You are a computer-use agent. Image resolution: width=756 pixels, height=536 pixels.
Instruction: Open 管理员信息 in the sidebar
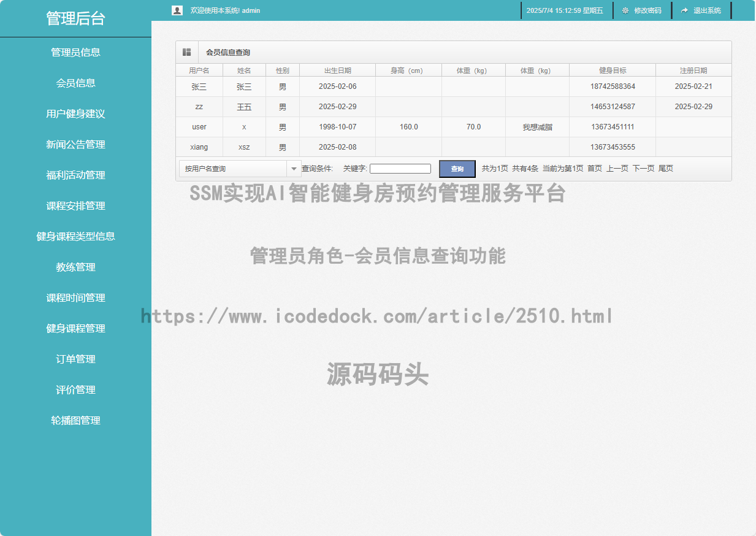pos(75,52)
